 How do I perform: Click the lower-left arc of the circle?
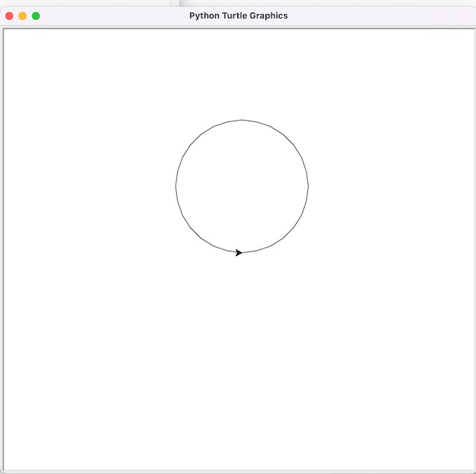pyautogui.click(x=196, y=233)
